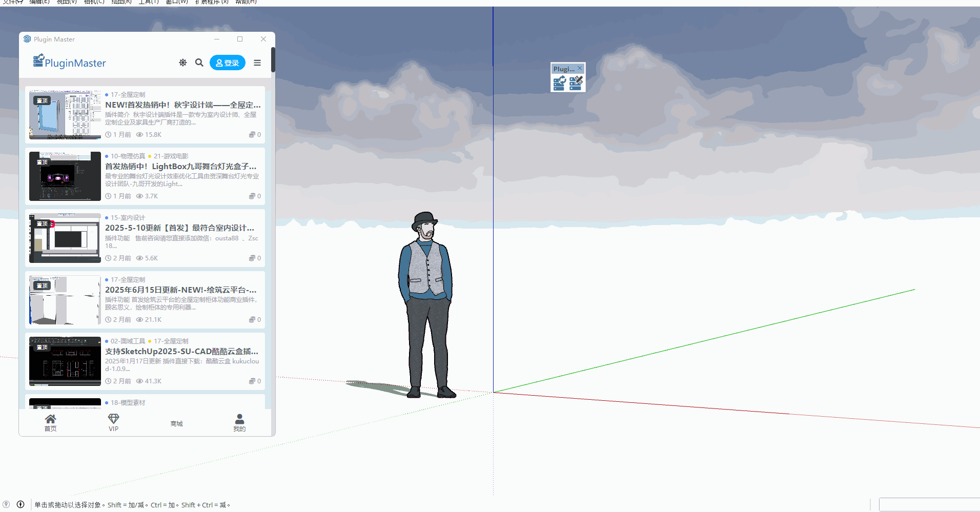Image resolution: width=980 pixels, height=512 pixels.
Task: Toggle the theme with the sun icon
Action: (183, 63)
